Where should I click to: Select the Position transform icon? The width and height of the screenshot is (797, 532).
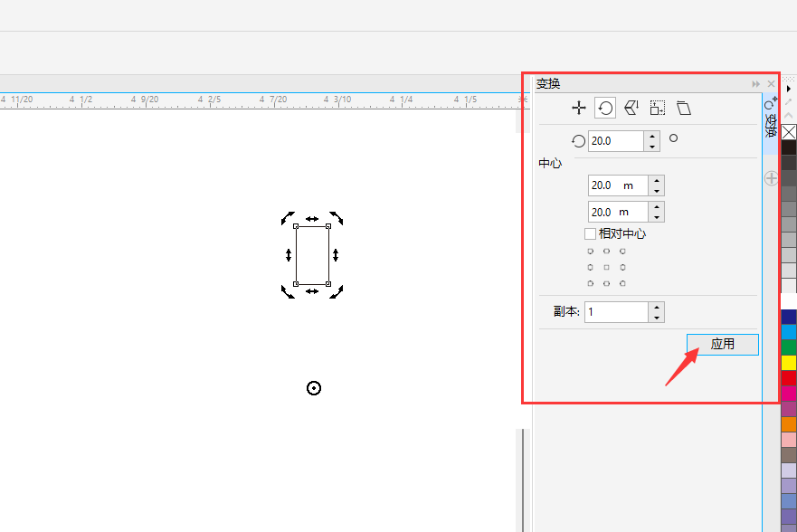pyautogui.click(x=578, y=108)
